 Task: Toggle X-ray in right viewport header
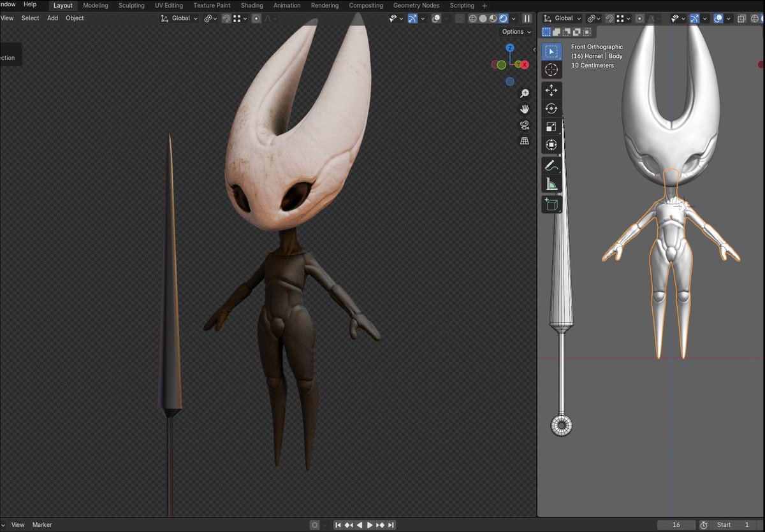pos(741,18)
